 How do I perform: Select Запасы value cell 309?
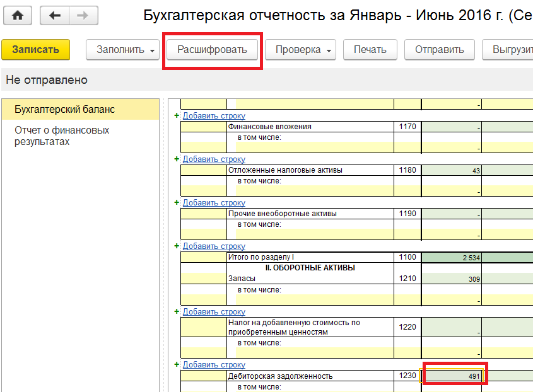[452, 279]
